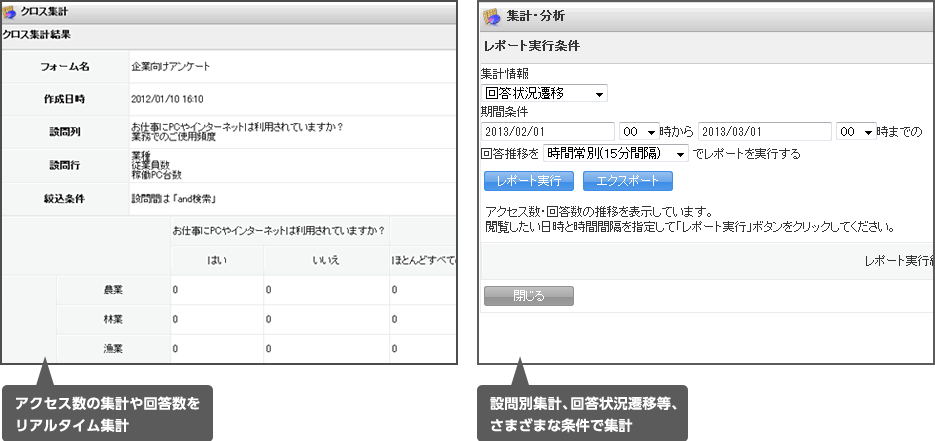The width and height of the screenshot is (935, 441).
Task: Click the レポート実行 button
Action: pos(529,181)
